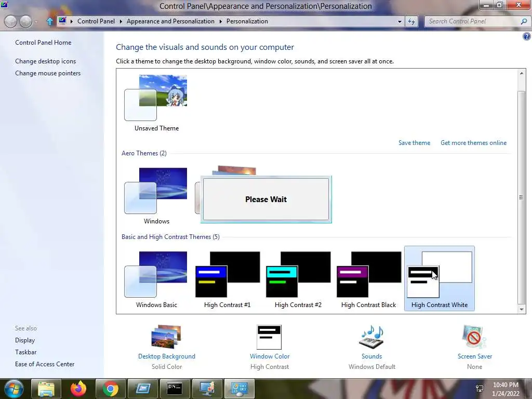Image resolution: width=532 pixels, height=399 pixels.
Task: Expand breadcrumb arrow before Control Panel
Action: pos(72,21)
